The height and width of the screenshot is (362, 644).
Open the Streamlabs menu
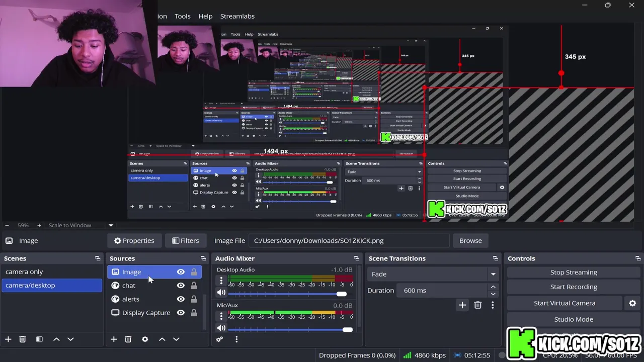(x=237, y=16)
